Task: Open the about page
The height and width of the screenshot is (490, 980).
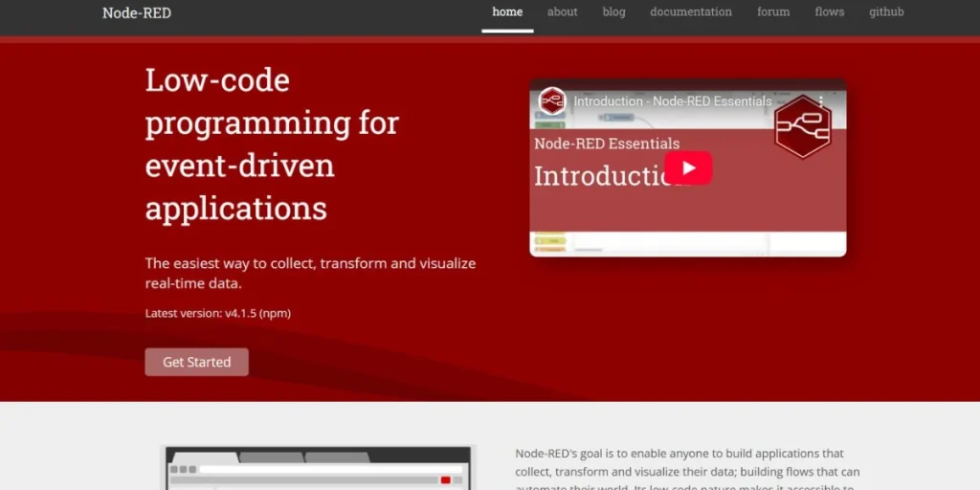Action: click(562, 12)
